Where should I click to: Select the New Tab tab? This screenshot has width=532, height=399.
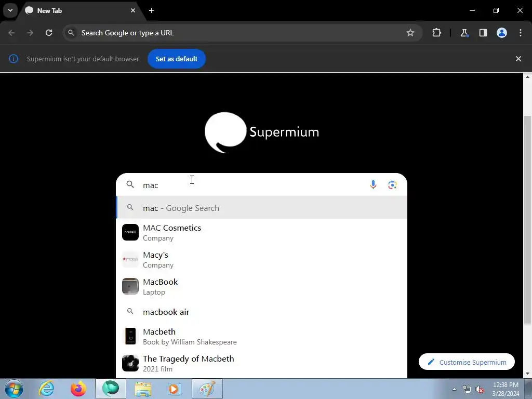tap(82, 10)
